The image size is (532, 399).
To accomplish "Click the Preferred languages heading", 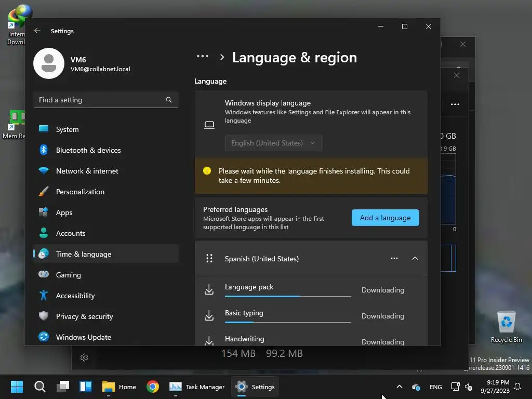I will coord(235,209).
